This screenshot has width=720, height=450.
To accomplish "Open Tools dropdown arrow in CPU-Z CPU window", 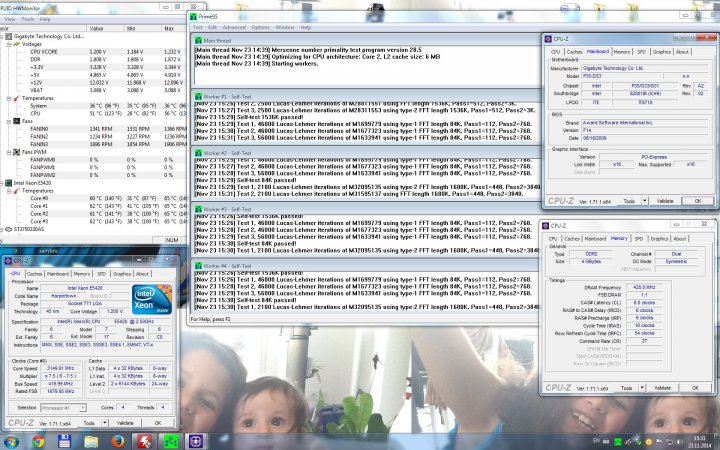I will click(105, 423).
